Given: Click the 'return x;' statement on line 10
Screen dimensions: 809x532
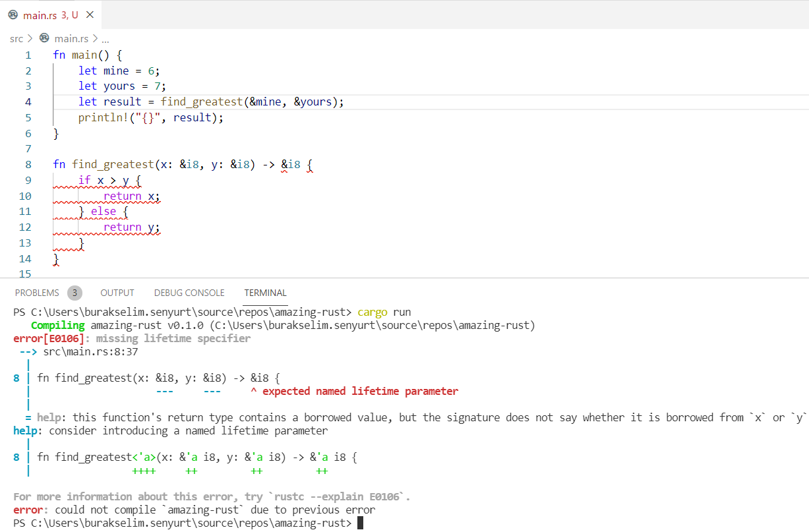Looking at the screenshot, I should pyautogui.click(x=131, y=196).
